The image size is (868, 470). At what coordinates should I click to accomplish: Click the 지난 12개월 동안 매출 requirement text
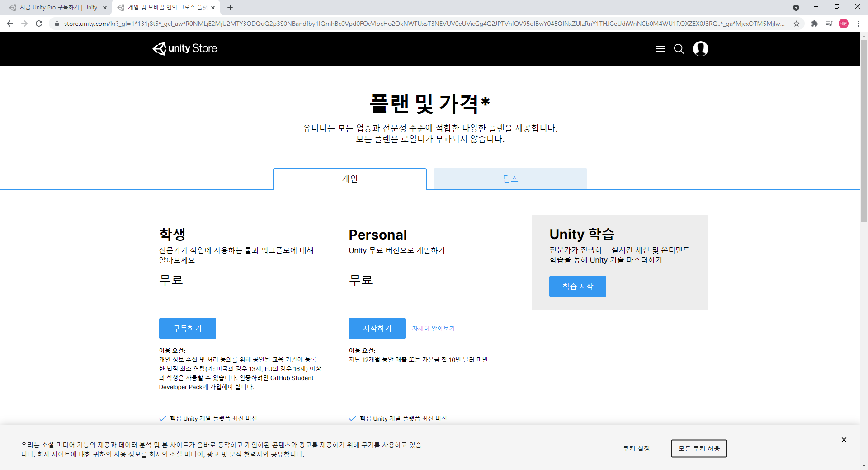click(418, 360)
